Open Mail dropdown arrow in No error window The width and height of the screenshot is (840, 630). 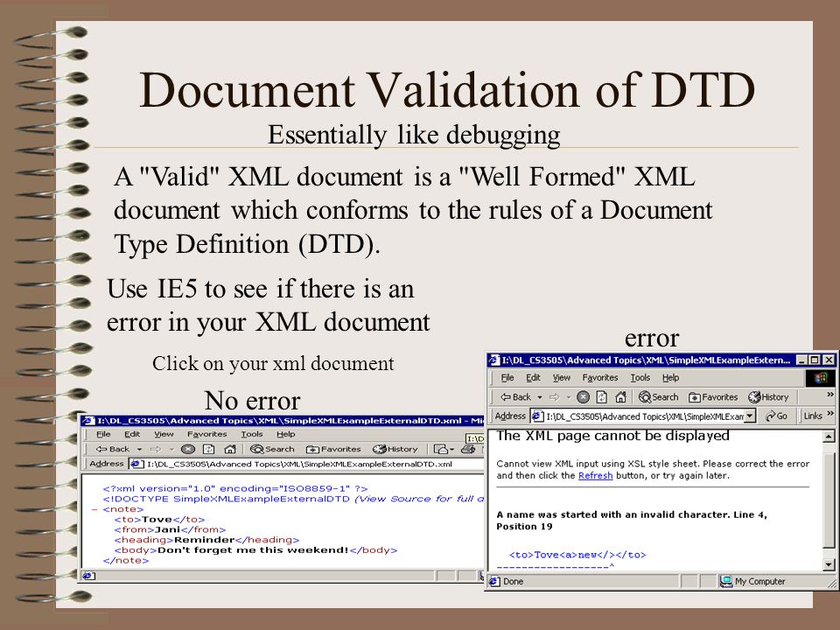click(452, 449)
